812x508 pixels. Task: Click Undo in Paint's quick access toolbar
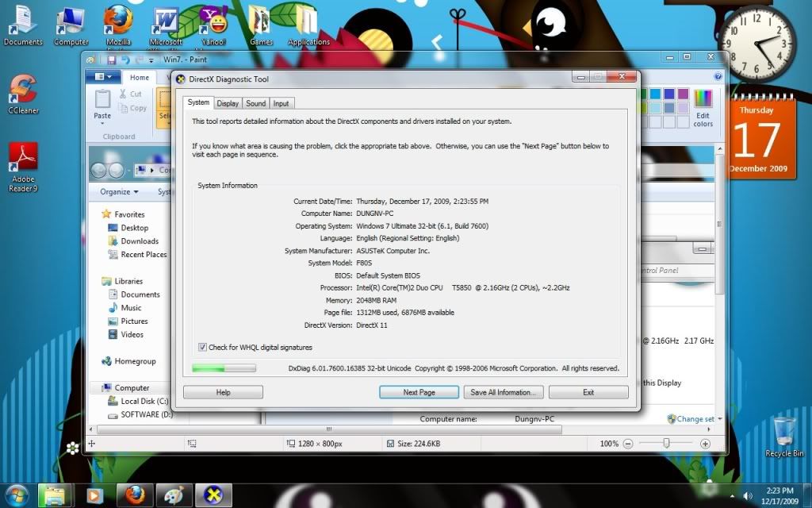[125, 60]
